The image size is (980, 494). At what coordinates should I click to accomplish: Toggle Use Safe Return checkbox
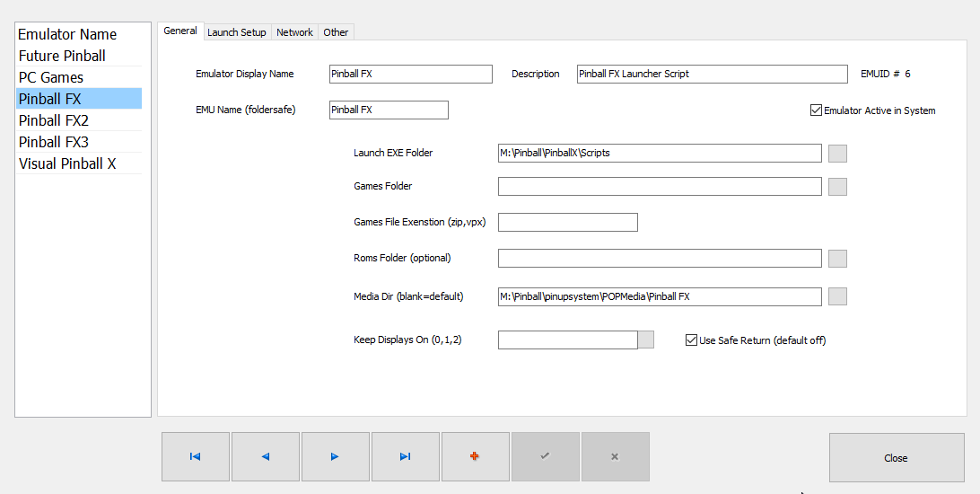coord(691,340)
